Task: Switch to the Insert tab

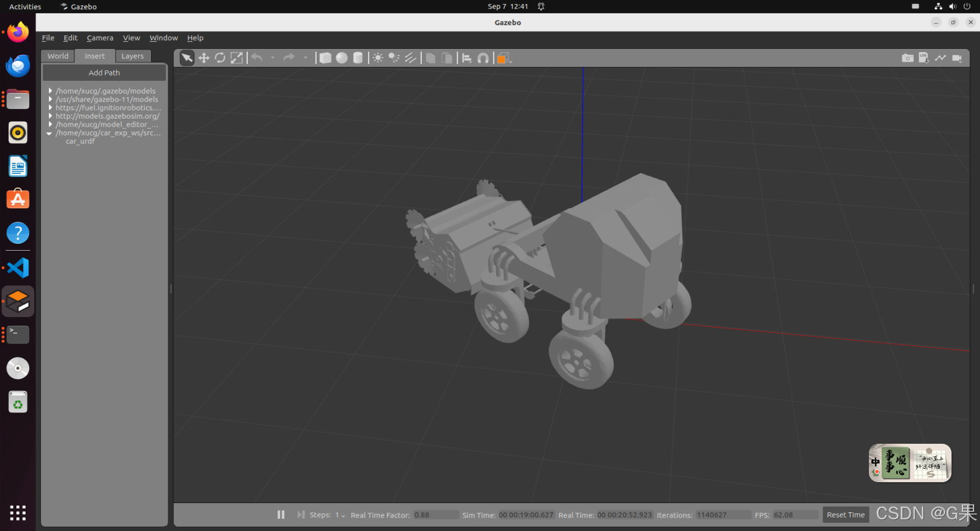Action: click(x=95, y=56)
